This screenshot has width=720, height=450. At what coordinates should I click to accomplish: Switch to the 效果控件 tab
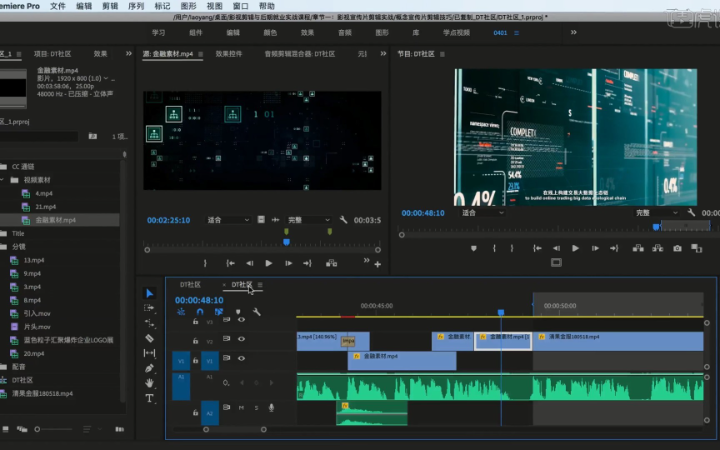coord(229,53)
